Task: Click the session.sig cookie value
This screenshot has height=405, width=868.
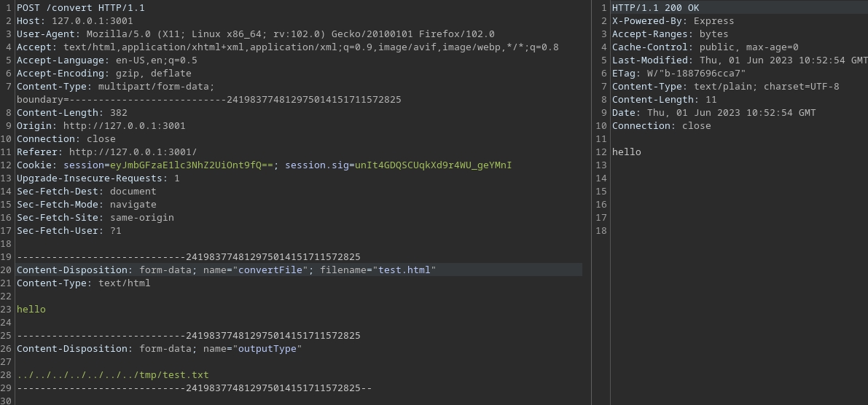Action: point(433,165)
